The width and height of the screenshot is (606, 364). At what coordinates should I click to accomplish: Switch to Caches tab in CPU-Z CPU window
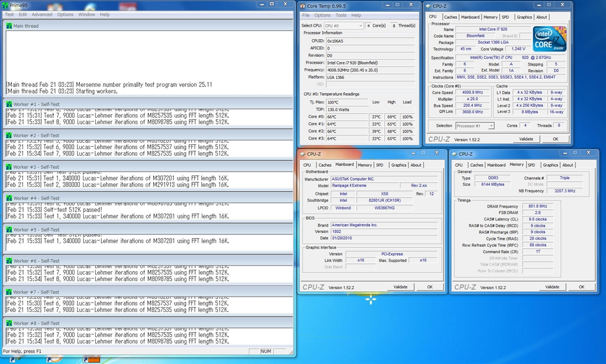pyautogui.click(x=450, y=17)
